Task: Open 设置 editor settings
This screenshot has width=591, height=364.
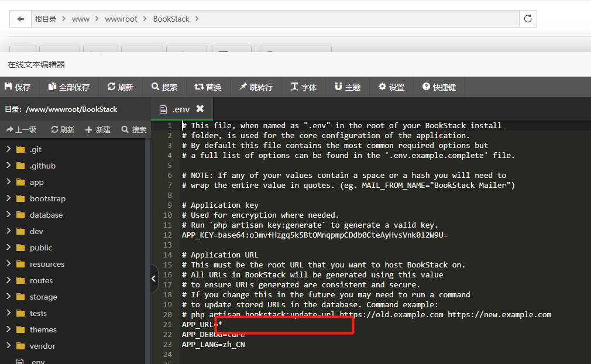Action: 391,87
